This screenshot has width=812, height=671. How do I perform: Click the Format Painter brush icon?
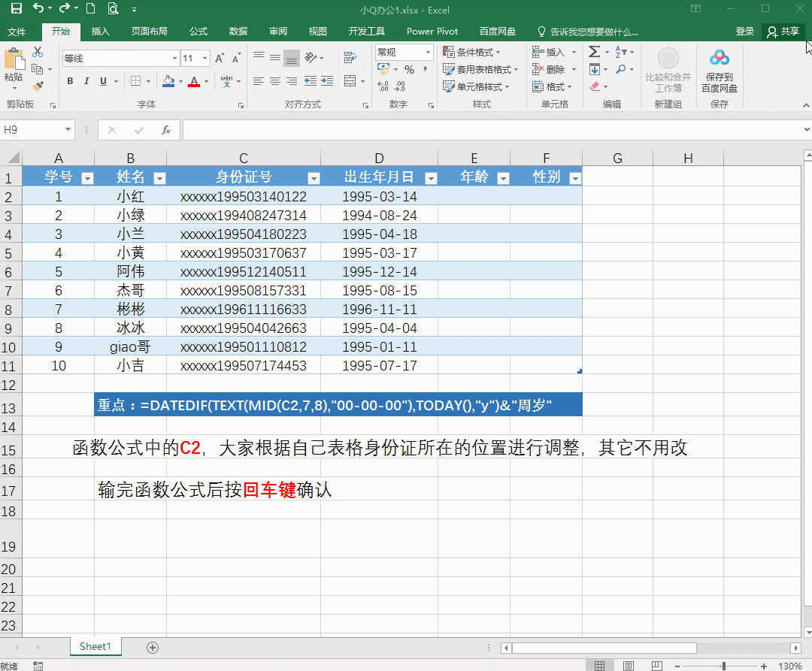pyautogui.click(x=38, y=86)
